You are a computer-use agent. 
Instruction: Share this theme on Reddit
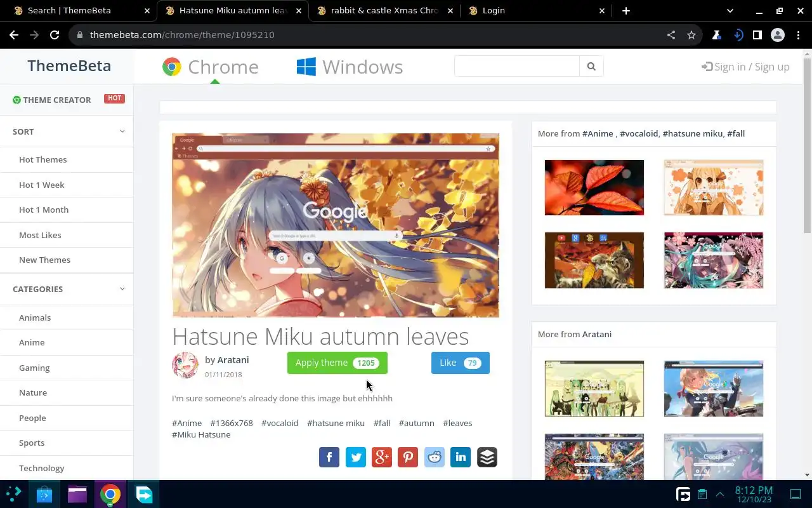(435, 457)
